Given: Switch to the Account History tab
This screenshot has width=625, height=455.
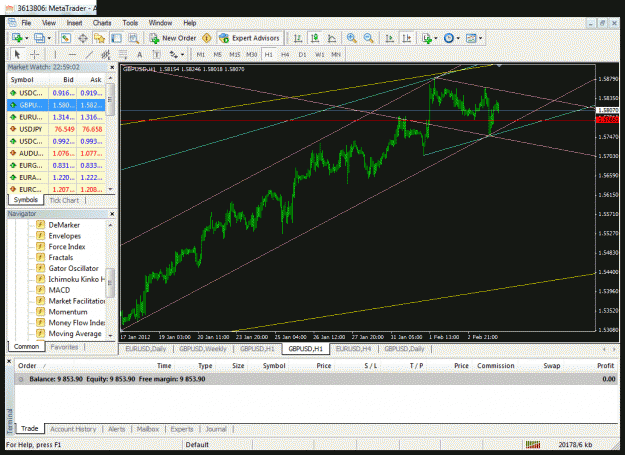Looking at the screenshot, I should point(73,429).
